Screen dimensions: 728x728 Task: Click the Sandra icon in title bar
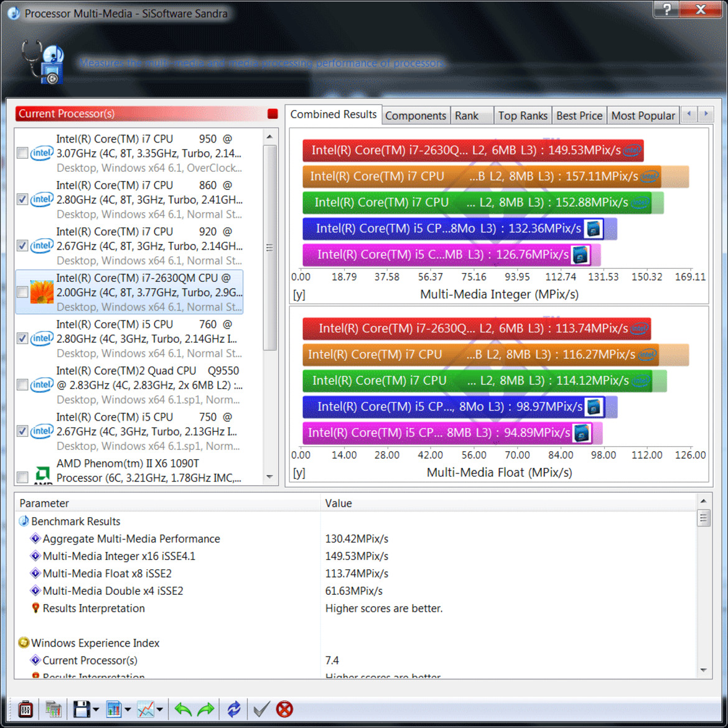[x=14, y=13]
